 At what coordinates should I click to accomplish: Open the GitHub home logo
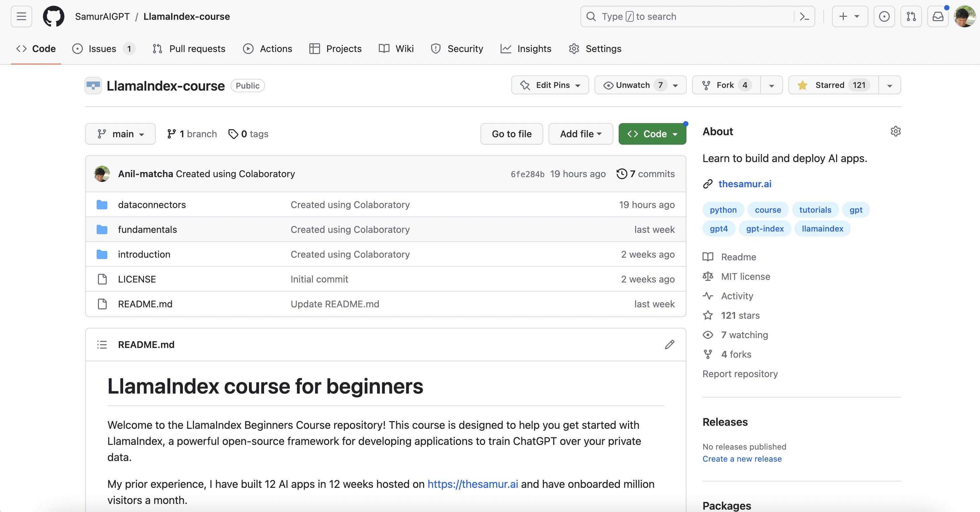(54, 16)
